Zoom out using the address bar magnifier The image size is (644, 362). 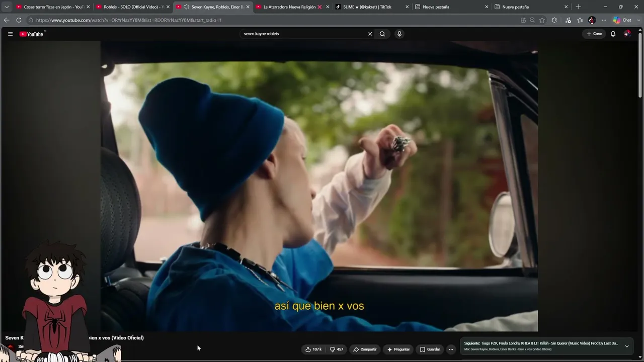pos(532,20)
